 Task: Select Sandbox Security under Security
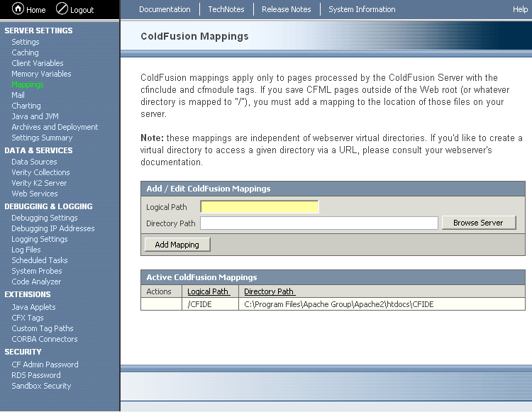41,386
